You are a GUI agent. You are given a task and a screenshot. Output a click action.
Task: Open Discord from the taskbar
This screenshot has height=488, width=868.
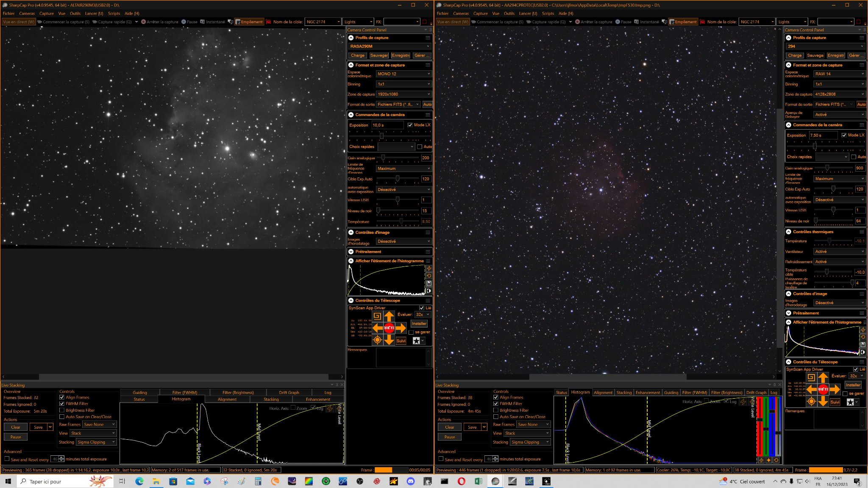(x=410, y=481)
